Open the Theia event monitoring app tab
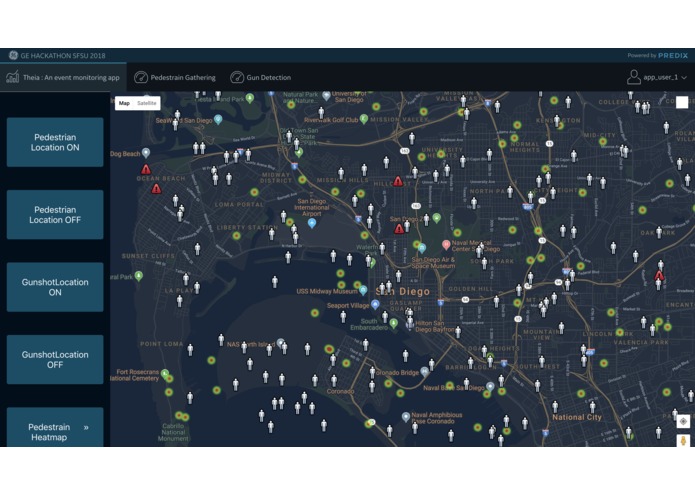Screen dimensions: 695x494 [63, 78]
